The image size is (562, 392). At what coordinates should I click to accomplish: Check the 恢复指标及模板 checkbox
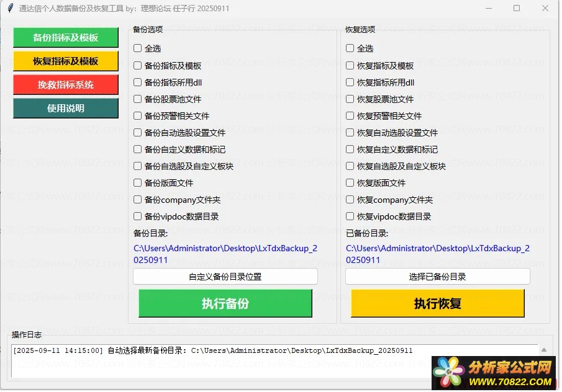350,66
